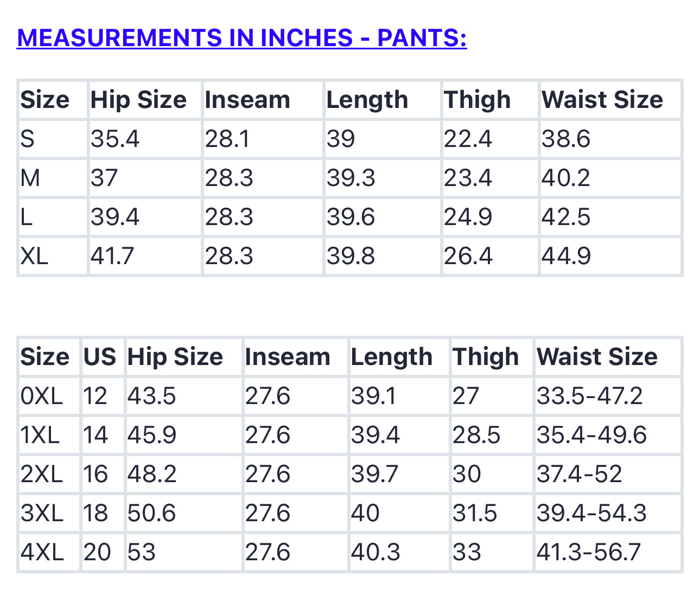Click the 4XL size cell

42,552
